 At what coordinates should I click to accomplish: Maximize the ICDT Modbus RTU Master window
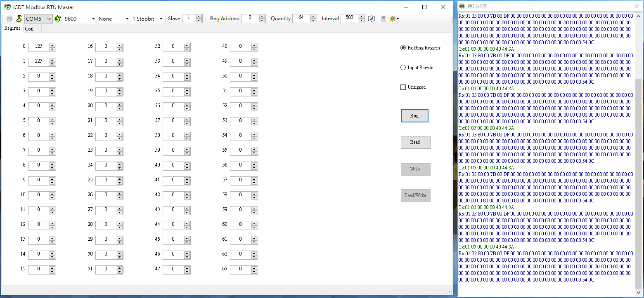click(x=424, y=7)
